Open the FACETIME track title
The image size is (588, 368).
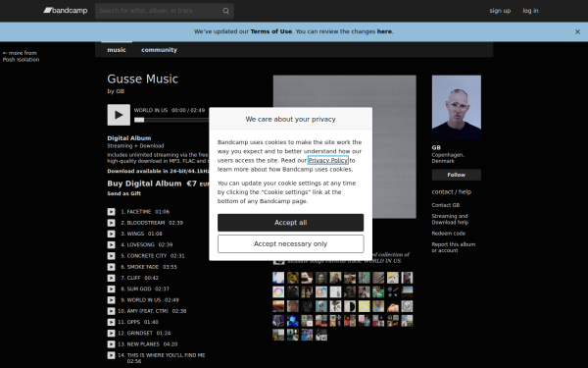139,212
